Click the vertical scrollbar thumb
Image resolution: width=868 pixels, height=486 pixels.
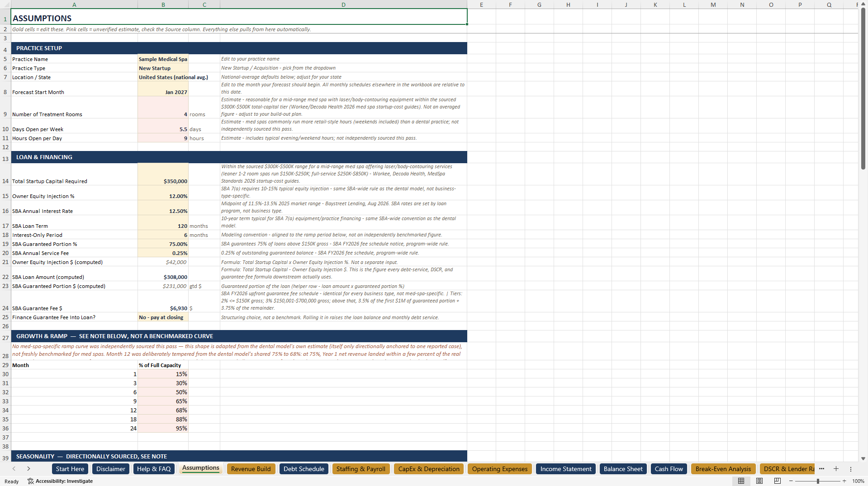click(863, 88)
